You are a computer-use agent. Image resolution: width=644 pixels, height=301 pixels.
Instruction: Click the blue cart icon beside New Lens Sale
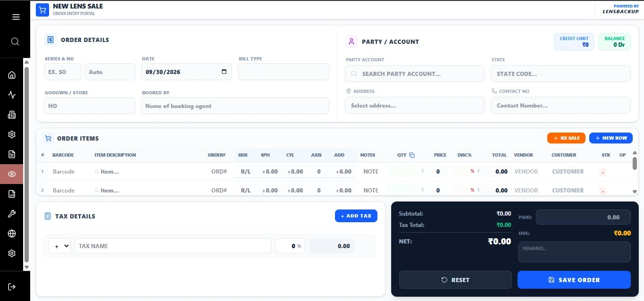click(x=42, y=10)
